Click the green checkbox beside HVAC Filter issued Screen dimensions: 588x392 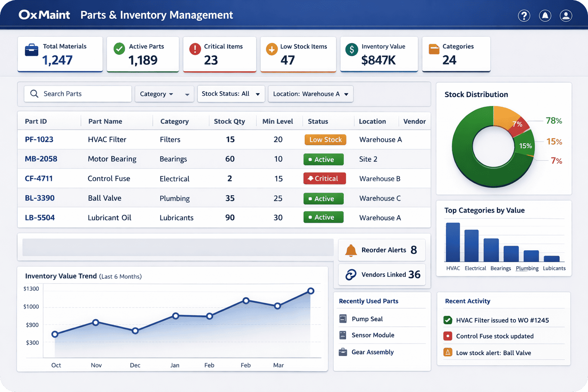(448, 320)
